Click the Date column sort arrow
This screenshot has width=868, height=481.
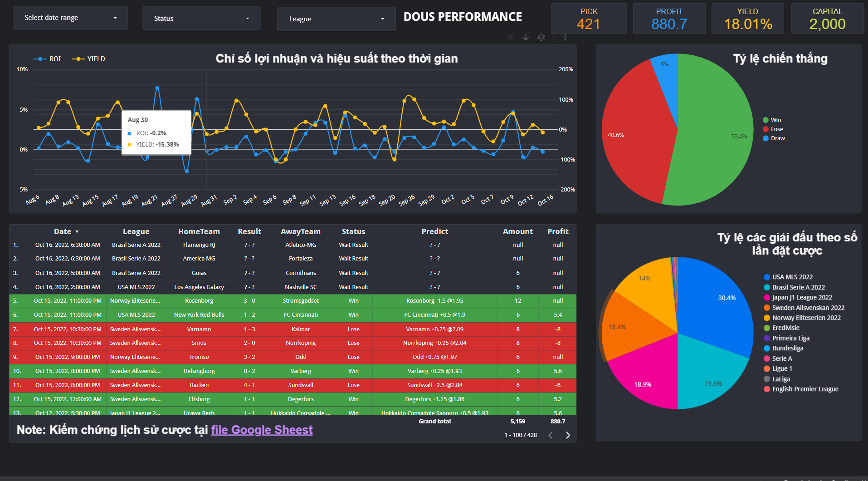pos(77,232)
